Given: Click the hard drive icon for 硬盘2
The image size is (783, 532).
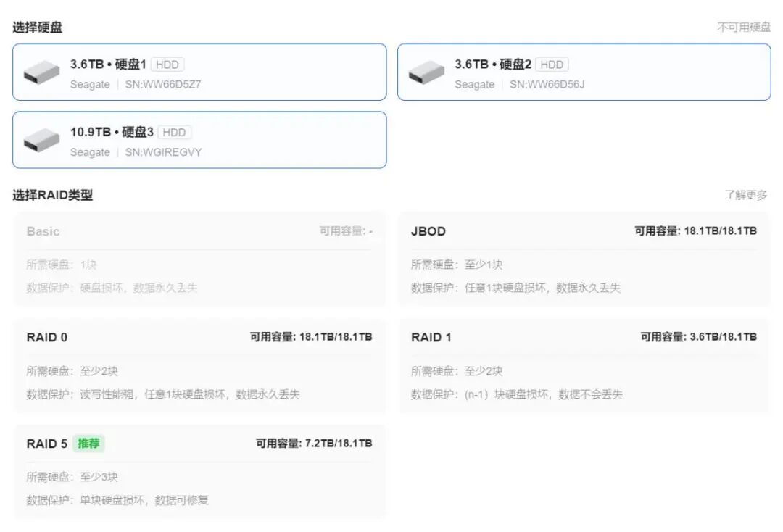Looking at the screenshot, I should click(x=426, y=72).
